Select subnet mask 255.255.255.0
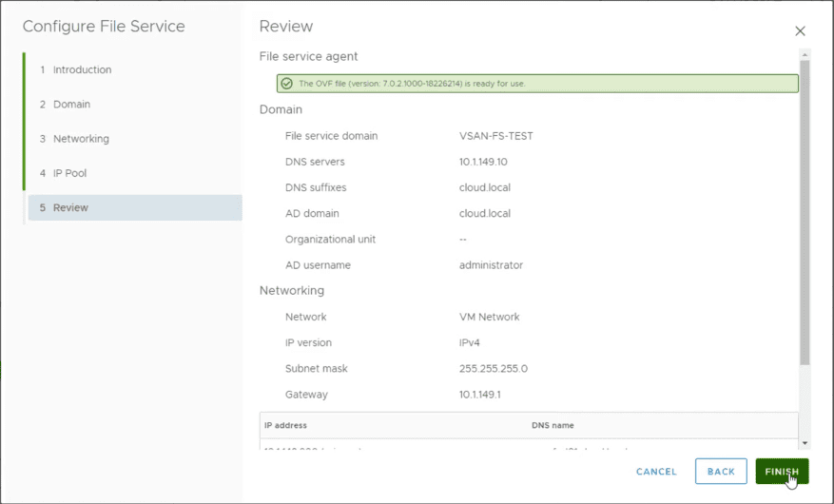This screenshot has height=504, width=834. click(494, 368)
